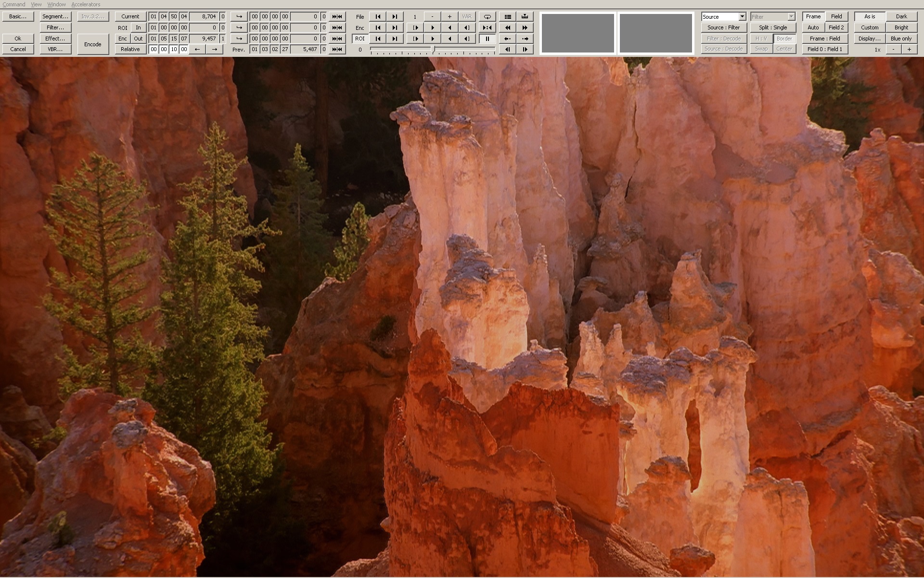Click the step one frame forward icon
Image resolution: width=924 pixels, height=578 pixels.
(x=525, y=49)
